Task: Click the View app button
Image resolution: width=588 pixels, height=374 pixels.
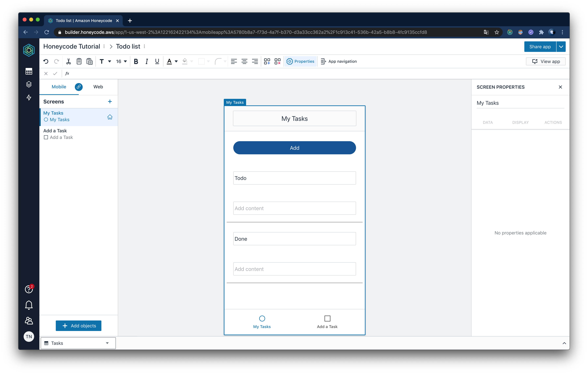Action: pyautogui.click(x=546, y=61)
